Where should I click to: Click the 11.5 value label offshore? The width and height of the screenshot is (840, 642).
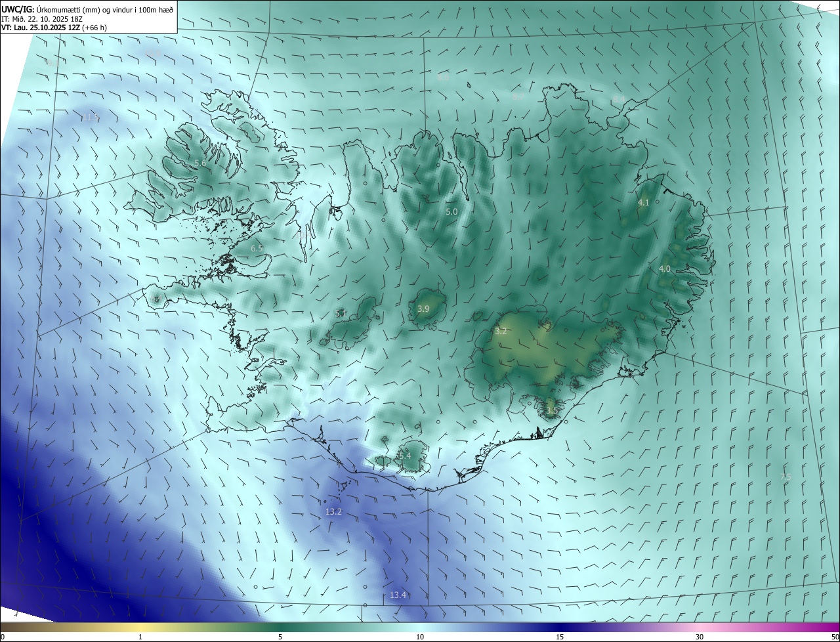click(x=91, y=118)
